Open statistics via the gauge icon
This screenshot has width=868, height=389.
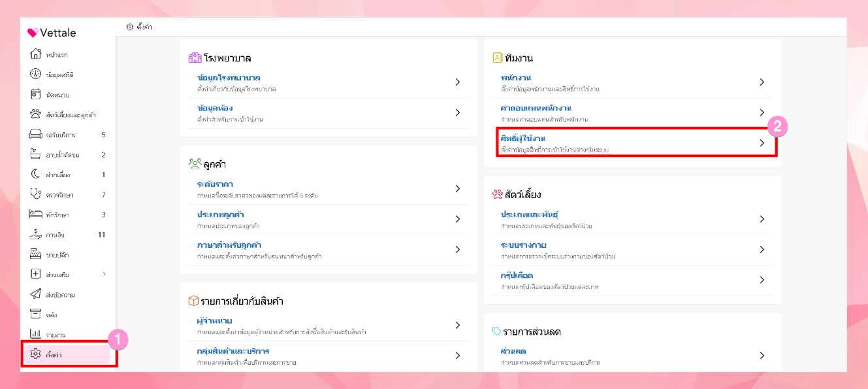click(x=36, y=75)
